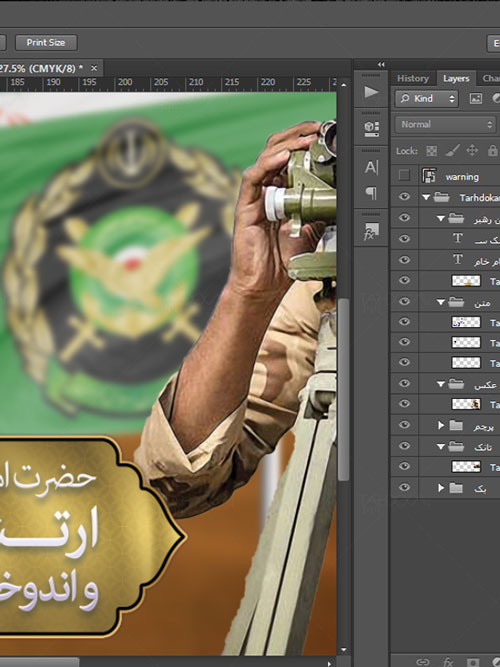Lock transparent pixels checkerboard icon

(x=431, y=151)
